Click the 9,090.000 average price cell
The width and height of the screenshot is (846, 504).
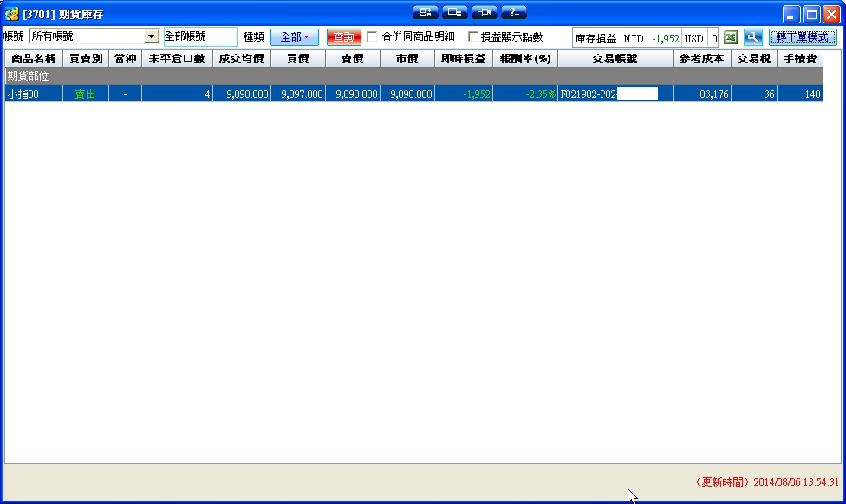tap(242, 94)
